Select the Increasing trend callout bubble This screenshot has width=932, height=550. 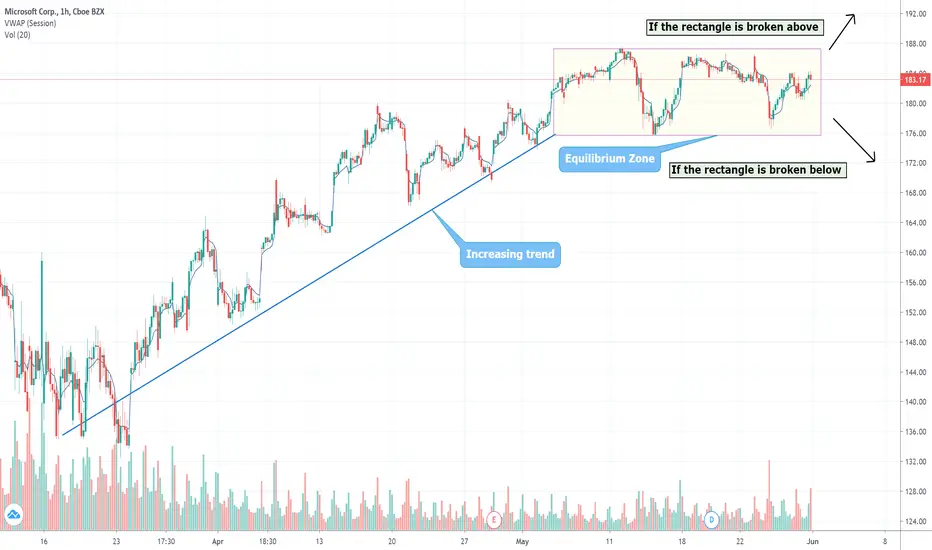510,255
